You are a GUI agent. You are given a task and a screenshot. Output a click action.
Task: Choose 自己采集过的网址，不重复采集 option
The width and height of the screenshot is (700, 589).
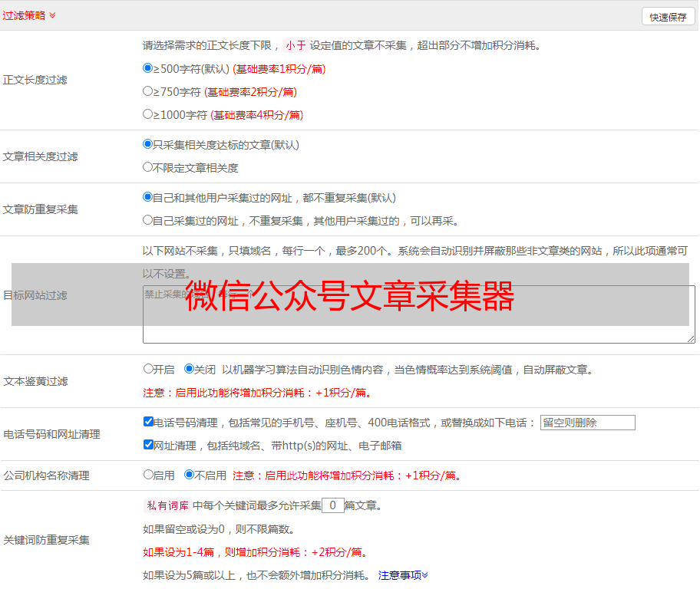click(x=148, y=220)
